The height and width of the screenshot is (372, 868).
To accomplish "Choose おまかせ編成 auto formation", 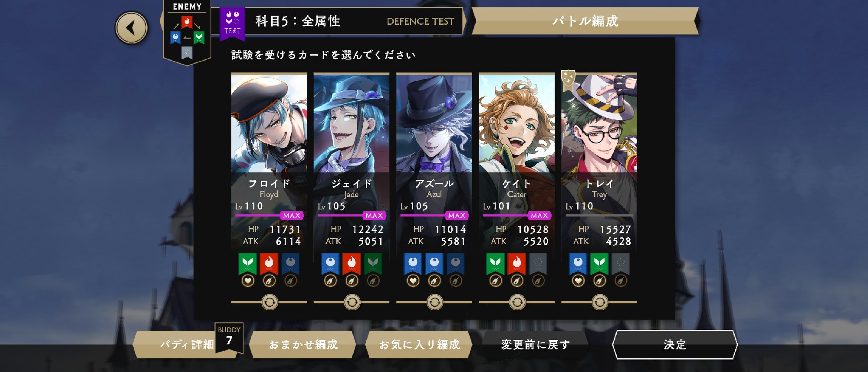I will click(303, 345).
